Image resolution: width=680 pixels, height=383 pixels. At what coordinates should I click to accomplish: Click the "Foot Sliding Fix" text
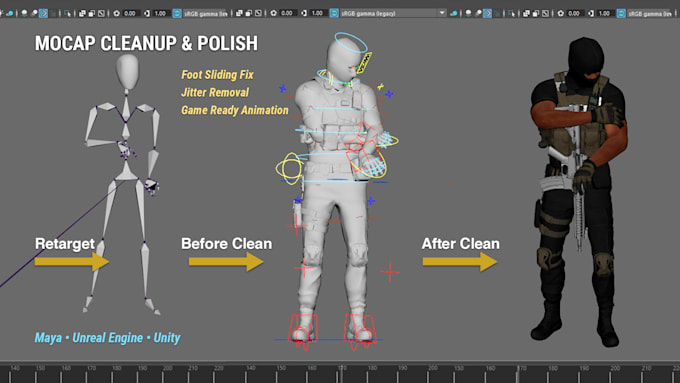pyautogui.click(x=217, y=75)
